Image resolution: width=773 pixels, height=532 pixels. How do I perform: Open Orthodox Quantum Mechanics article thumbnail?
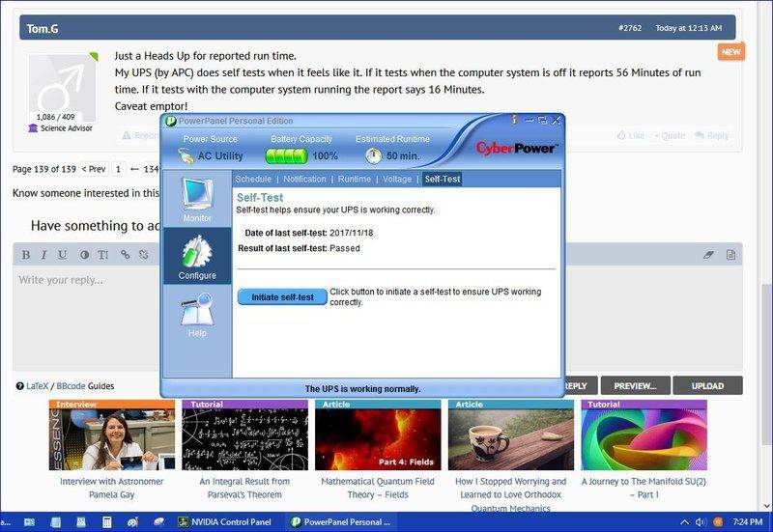pos(511,434)
